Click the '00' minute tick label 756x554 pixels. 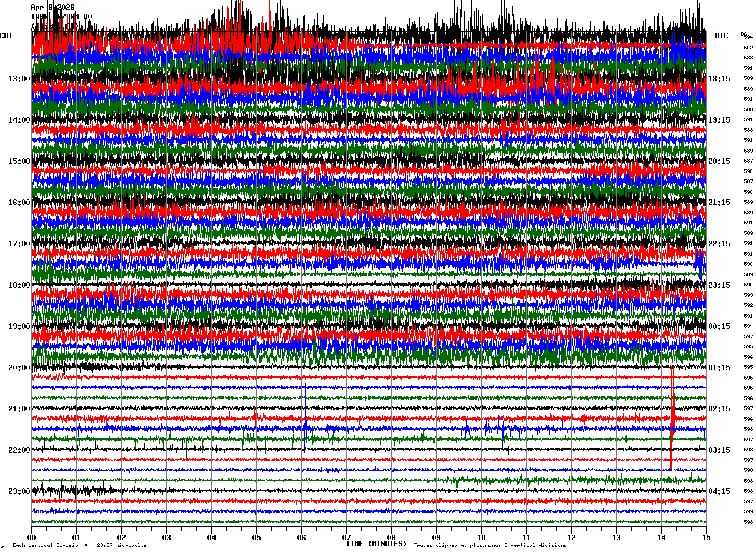pyautogui.click(x=31, y=538)
